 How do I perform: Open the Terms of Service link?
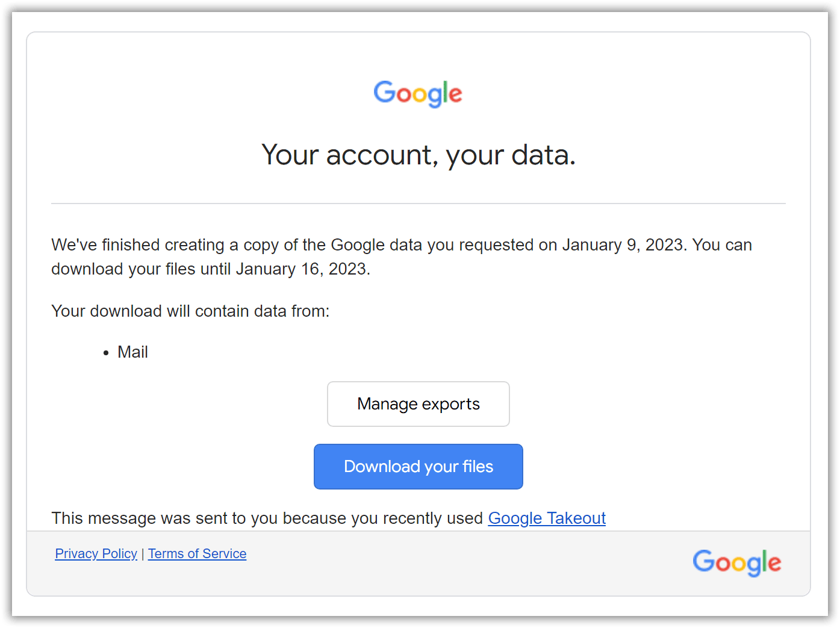[197, 553]
